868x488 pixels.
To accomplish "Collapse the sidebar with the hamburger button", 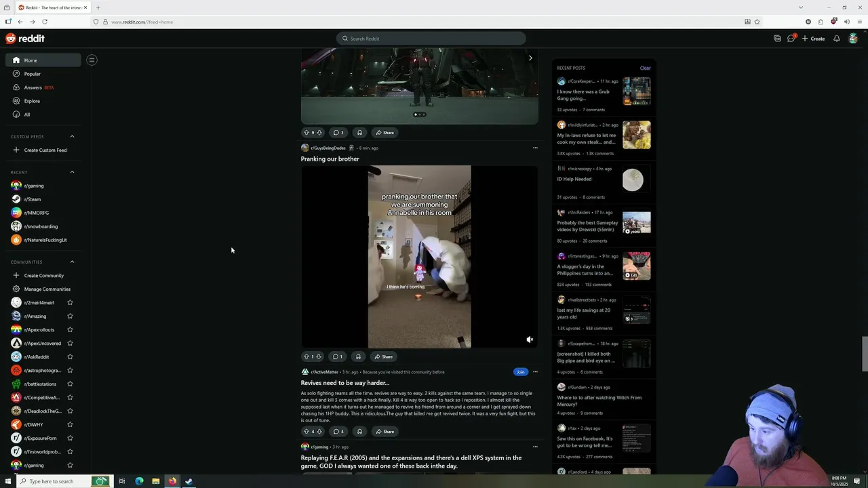I will pyautogui.click(x=92, y=60).
